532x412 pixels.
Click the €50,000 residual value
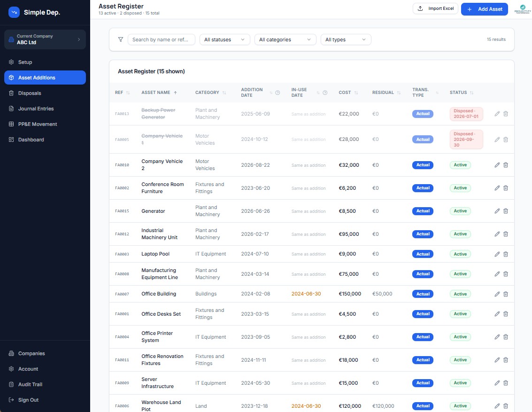coord(382,294)
